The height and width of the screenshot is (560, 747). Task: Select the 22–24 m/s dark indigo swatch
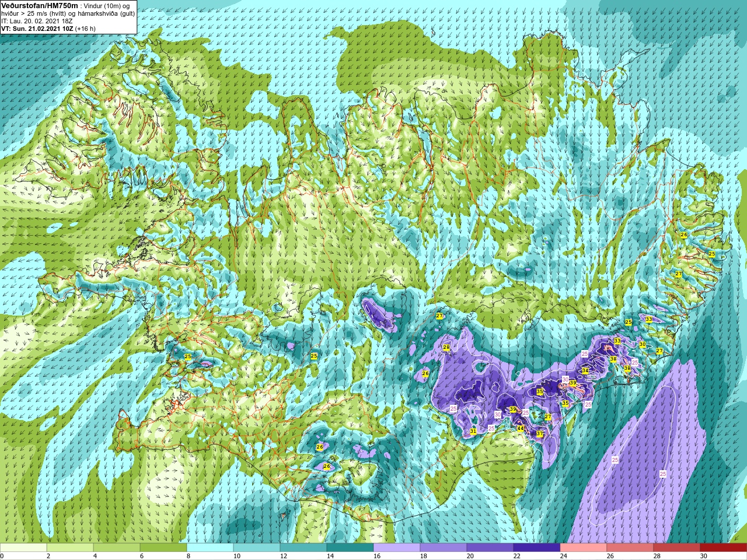coord(537,548)
